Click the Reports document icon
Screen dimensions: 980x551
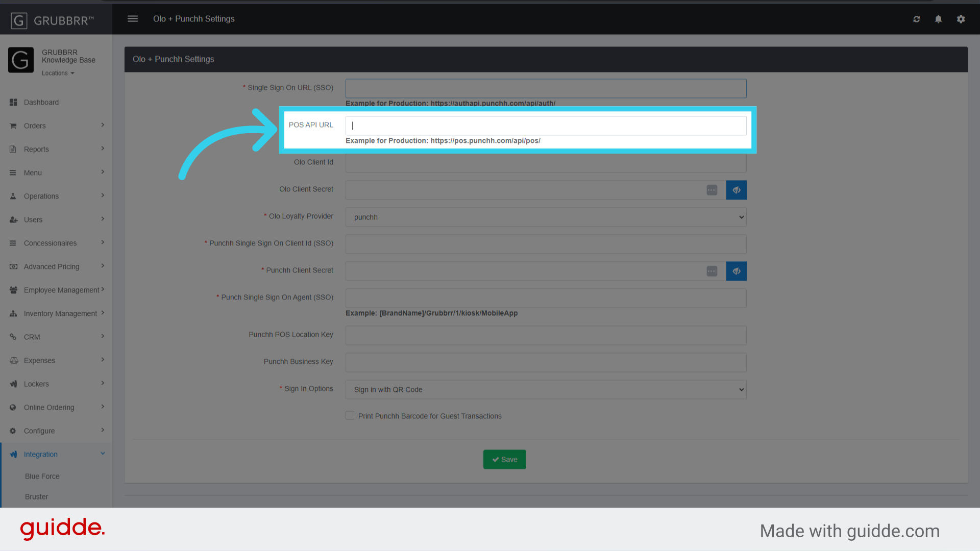13,149
